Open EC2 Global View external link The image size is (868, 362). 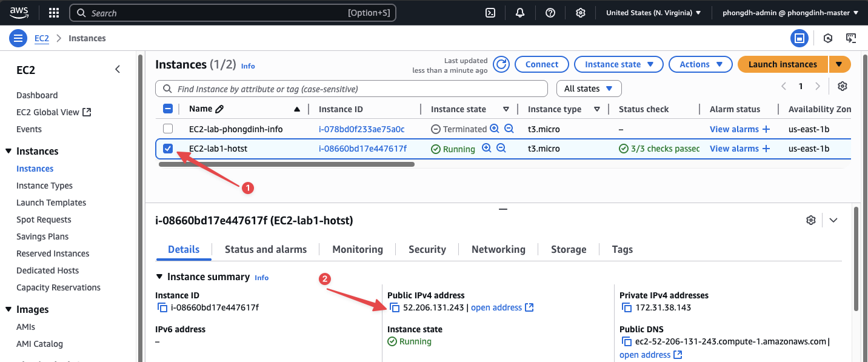(53, 112)
